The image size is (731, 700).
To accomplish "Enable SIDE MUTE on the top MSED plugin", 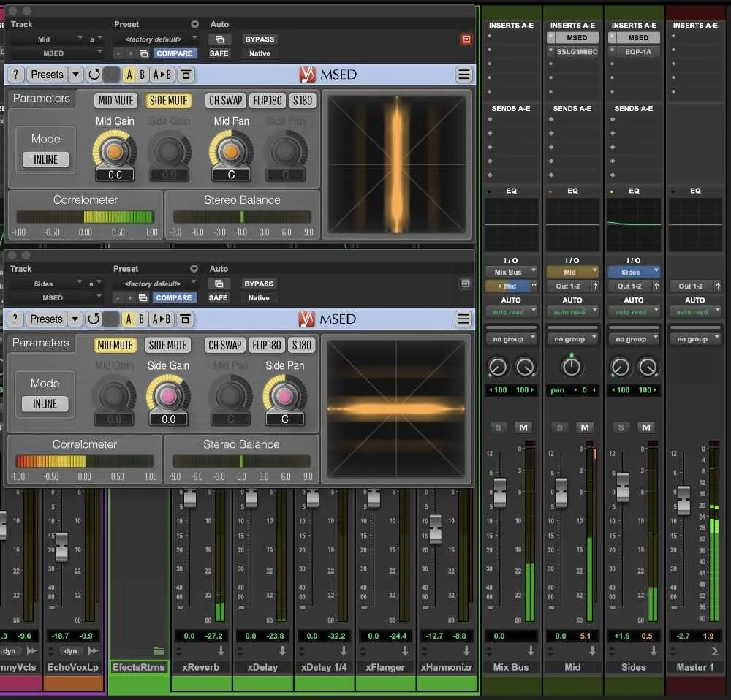I will (x=168, y=101).
